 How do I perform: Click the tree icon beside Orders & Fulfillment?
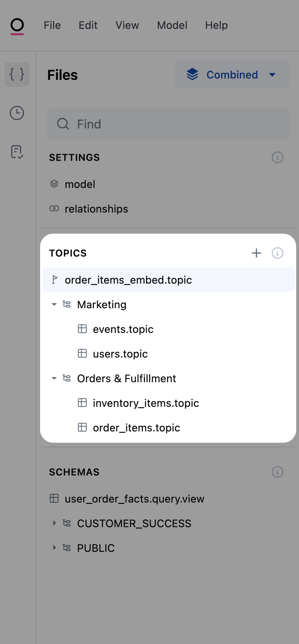coord(67,378)
